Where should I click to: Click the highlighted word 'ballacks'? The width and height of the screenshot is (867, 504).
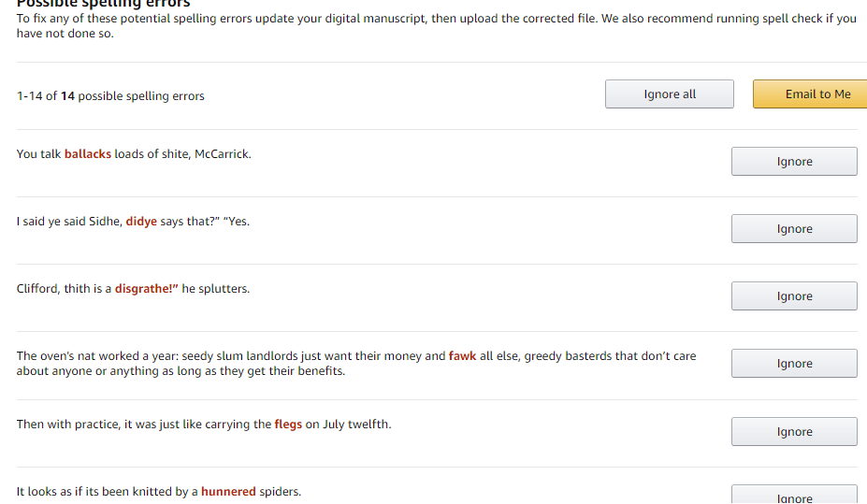(x=88, y=154)
